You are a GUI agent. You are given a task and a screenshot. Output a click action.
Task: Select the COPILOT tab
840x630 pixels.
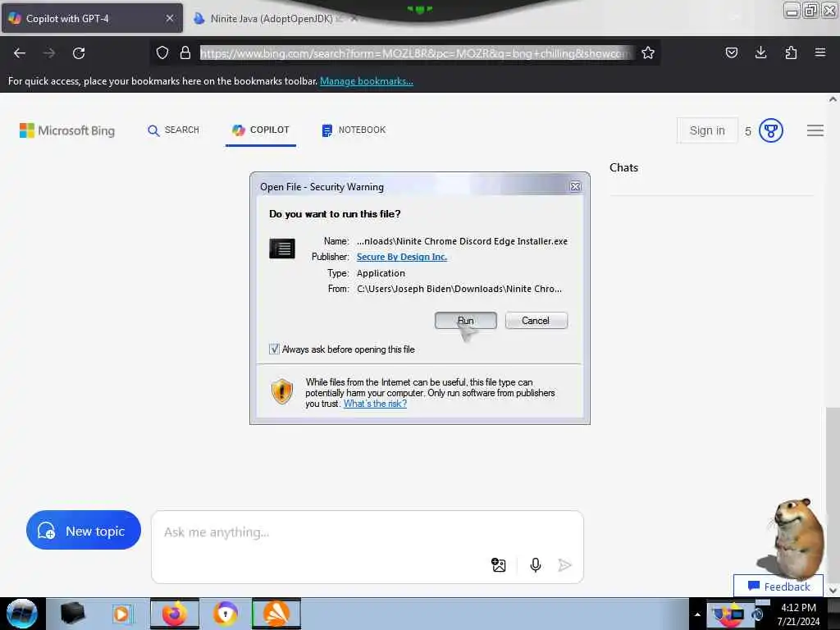261,130
